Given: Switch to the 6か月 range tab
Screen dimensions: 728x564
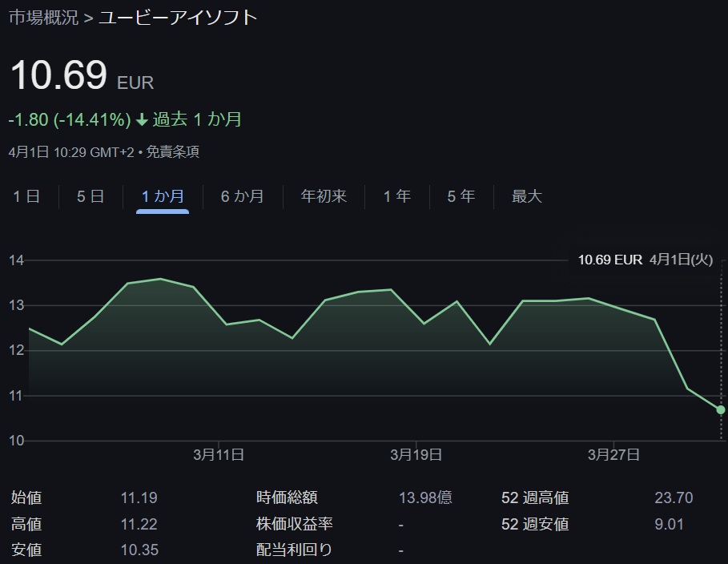Looking at the screenshot, I should pyautogui.click(x=243, y=196).
